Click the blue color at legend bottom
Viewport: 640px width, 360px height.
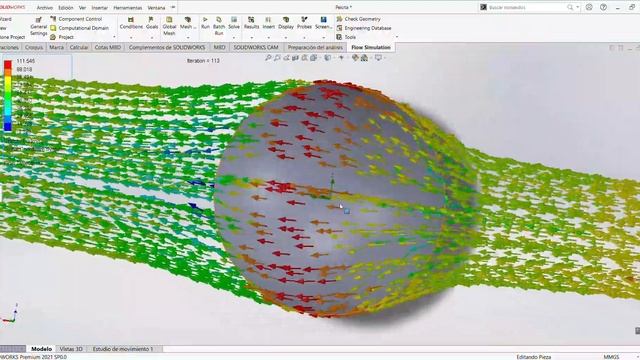[8, 126]
